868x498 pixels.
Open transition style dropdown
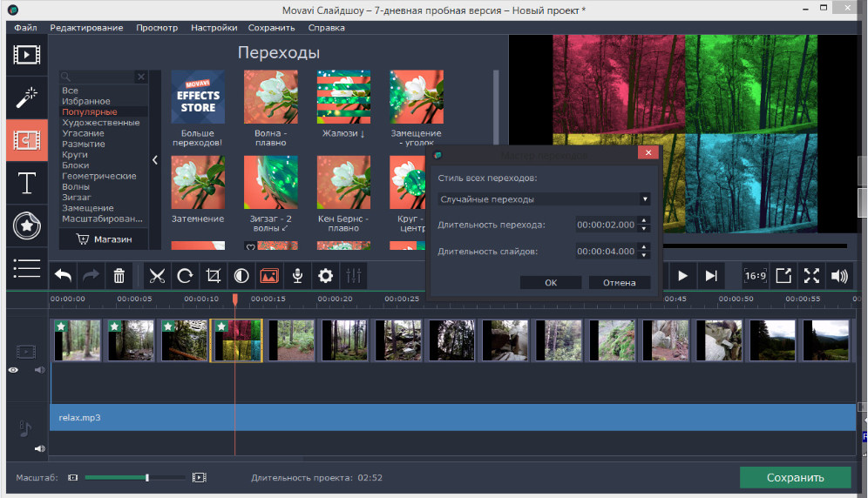pos(544,199)
